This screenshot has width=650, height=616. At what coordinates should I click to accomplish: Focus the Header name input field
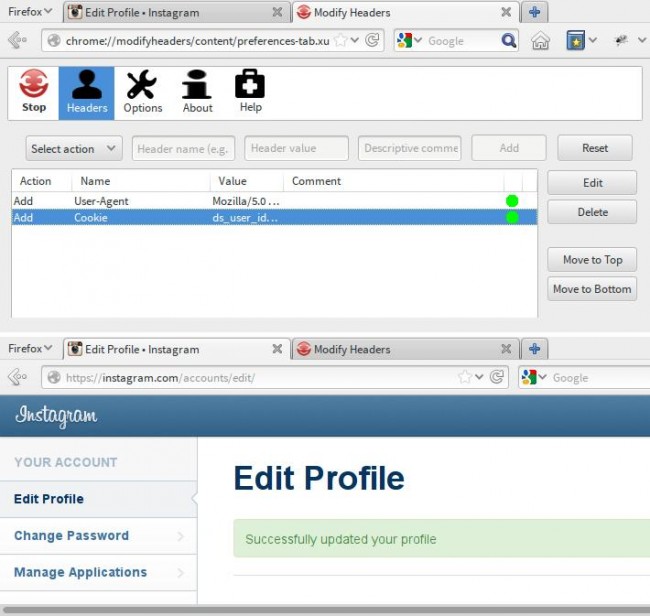[x=183, y=148]
